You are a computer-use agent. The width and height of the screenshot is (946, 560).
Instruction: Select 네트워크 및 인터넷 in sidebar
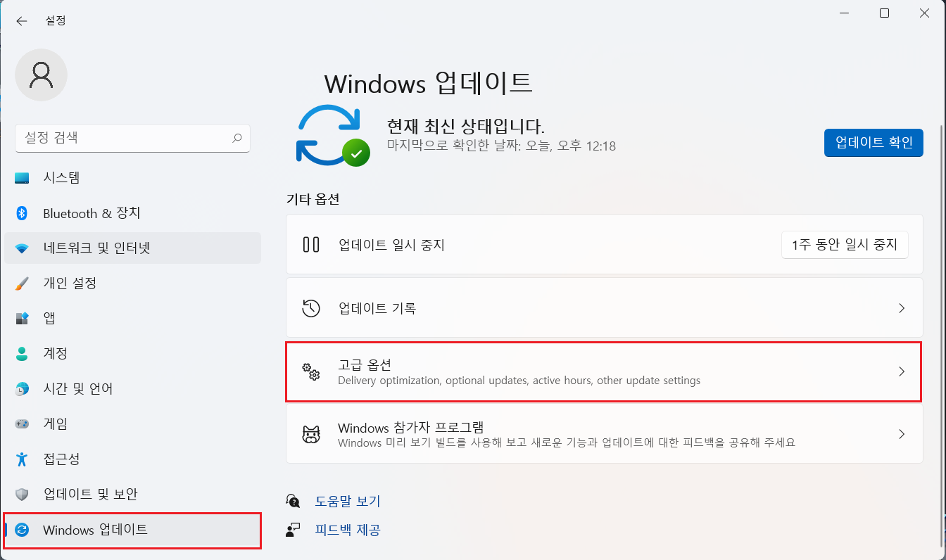(132, 248)
